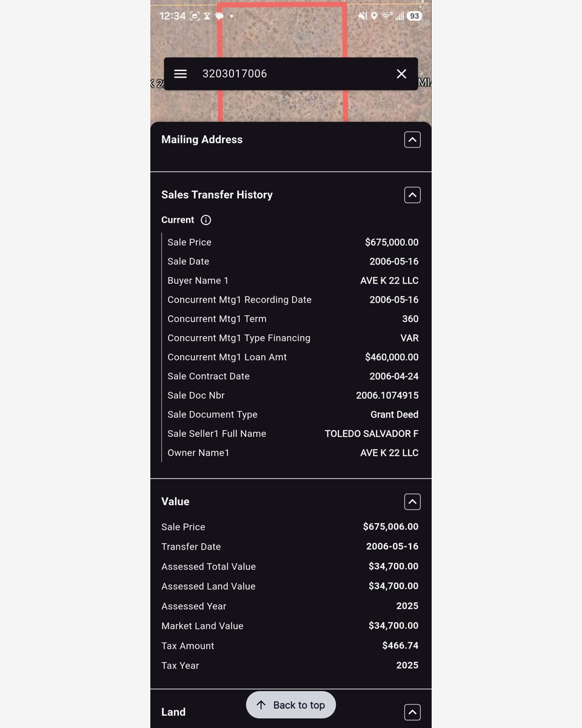Collapse the Sales Transfer History section
Screen dimensions: 582x728
pos(412,195)
